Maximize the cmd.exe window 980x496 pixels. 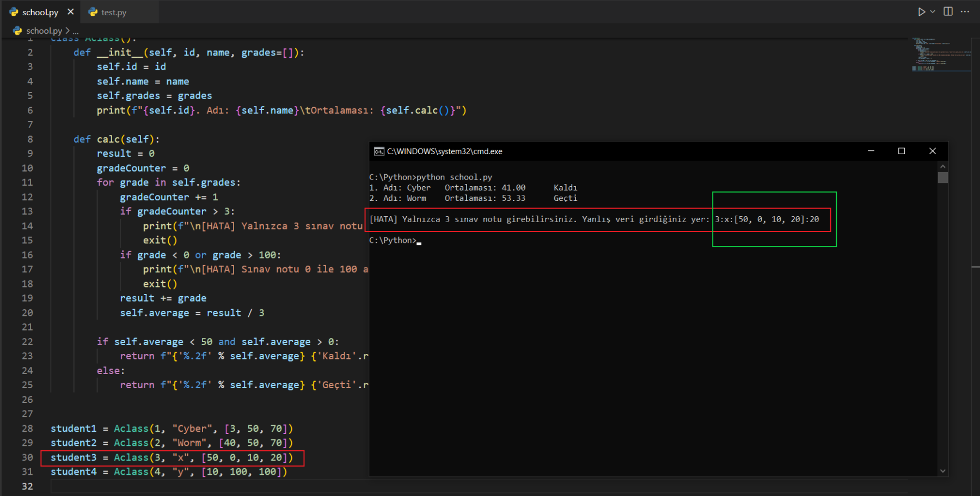coord(902,151)
